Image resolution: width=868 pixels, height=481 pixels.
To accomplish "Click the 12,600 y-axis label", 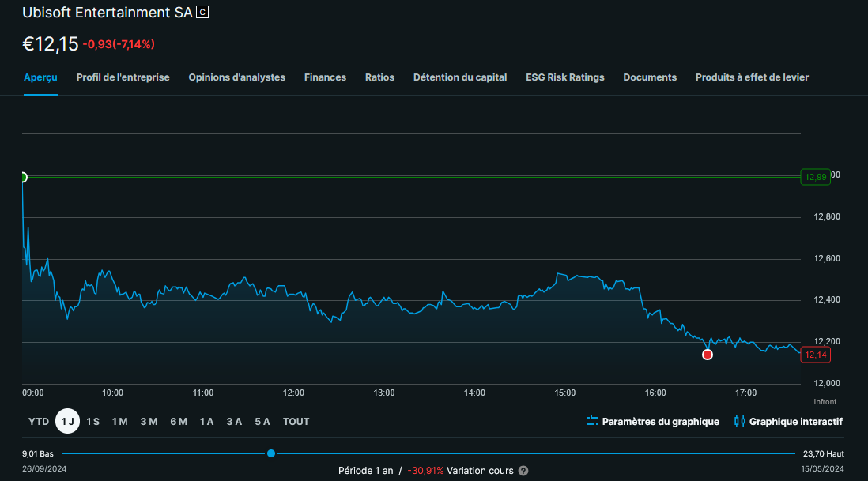I will coord(827,258).
